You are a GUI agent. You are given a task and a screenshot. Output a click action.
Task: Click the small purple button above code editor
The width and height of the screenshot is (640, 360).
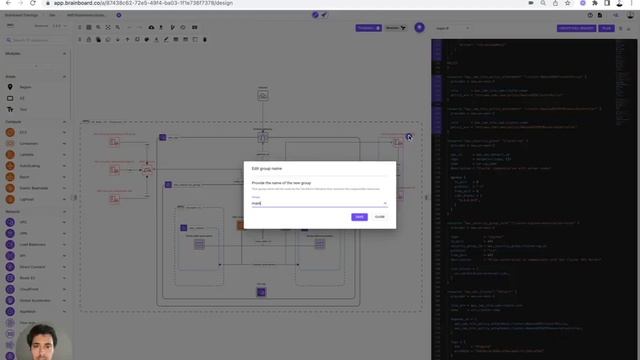pos(607,28)
